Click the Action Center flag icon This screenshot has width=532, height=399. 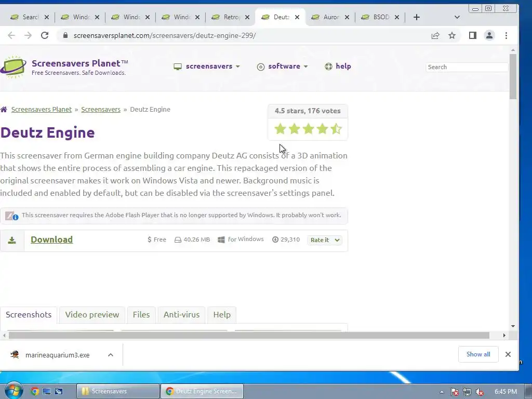tap(454, 392)
